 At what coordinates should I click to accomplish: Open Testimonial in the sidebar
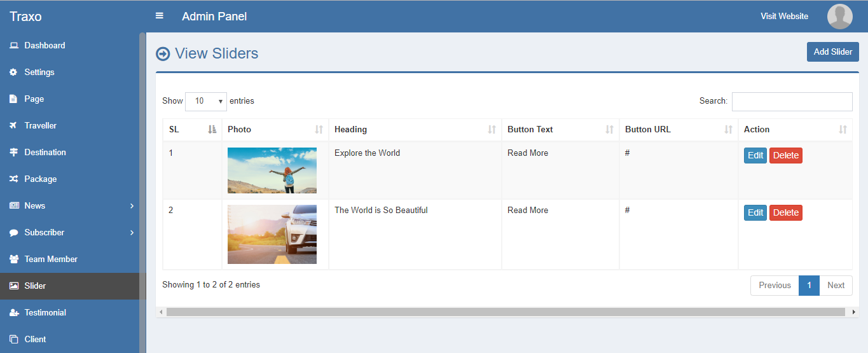(x=45, y=313)
